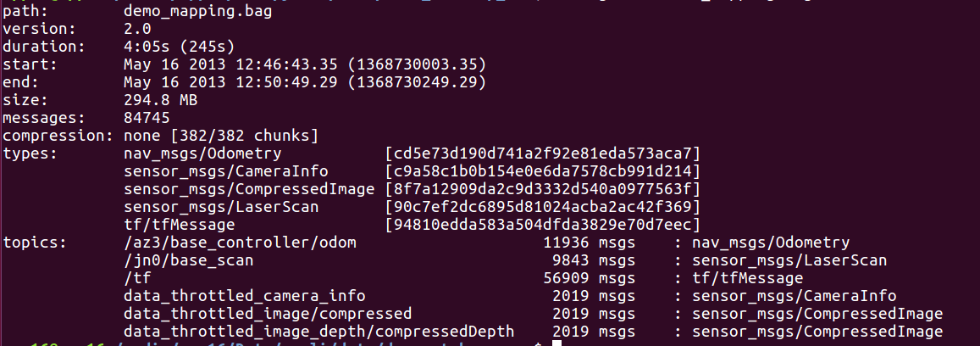Click the MD5 hash starting with 90c7ef2dc
The height and width of the screenshot is (346, 980).
click(x=542, y=207)
